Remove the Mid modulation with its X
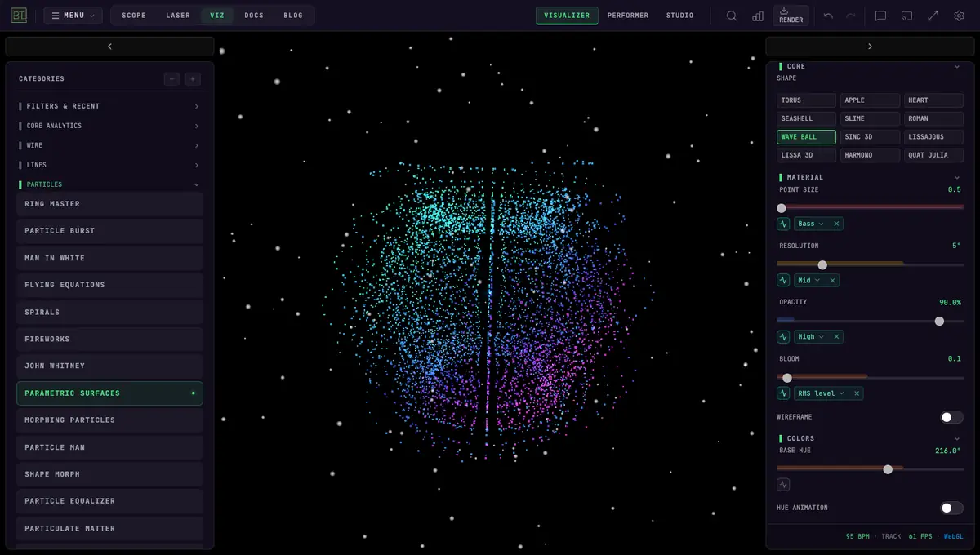 pyautogui.click(x=832, y=280)
